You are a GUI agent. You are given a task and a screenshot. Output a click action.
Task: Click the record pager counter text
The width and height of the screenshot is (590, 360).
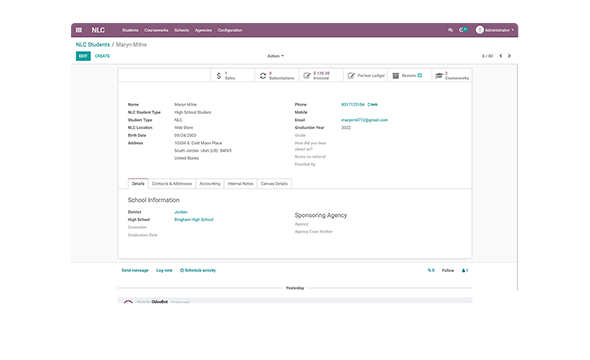coord(488,56)
